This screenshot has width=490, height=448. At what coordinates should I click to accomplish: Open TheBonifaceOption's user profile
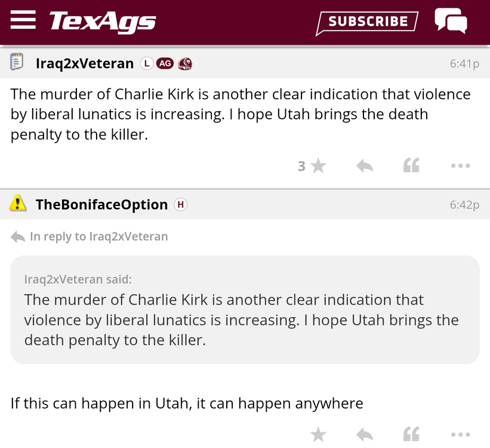click(x=103, y=204)
